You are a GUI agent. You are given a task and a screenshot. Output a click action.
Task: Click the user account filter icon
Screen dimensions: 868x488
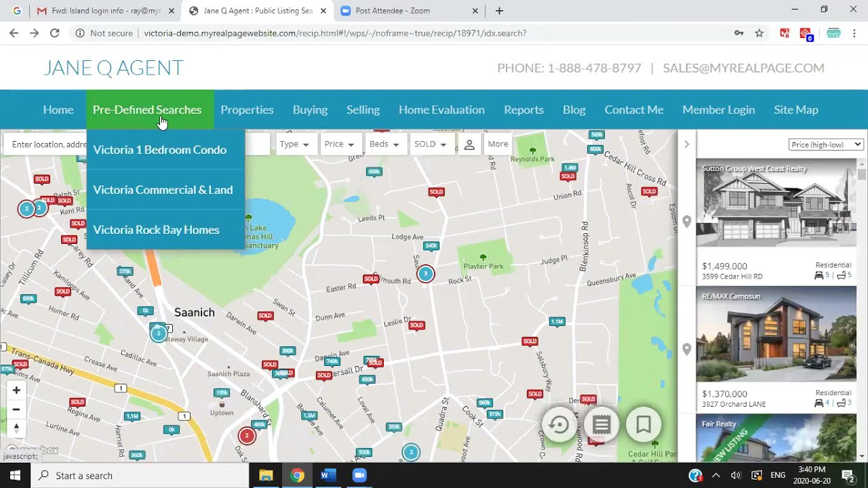point(469,144)
